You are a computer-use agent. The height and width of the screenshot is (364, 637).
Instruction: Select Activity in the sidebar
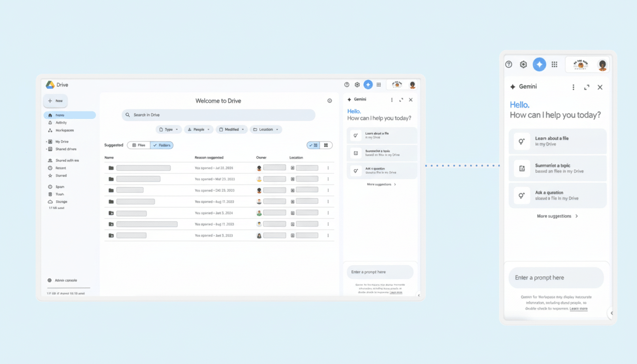pyautogui.click(x=60, y=122)
